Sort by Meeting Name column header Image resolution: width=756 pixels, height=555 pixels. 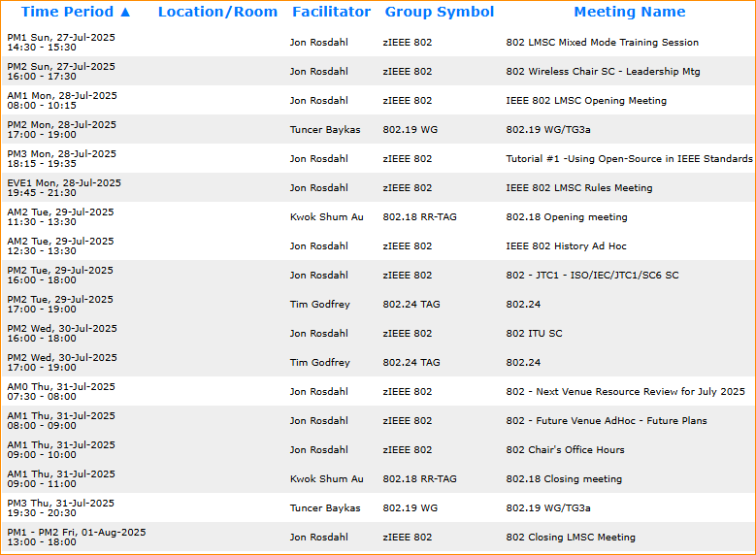pyautogui.click(x=629, y=12)
